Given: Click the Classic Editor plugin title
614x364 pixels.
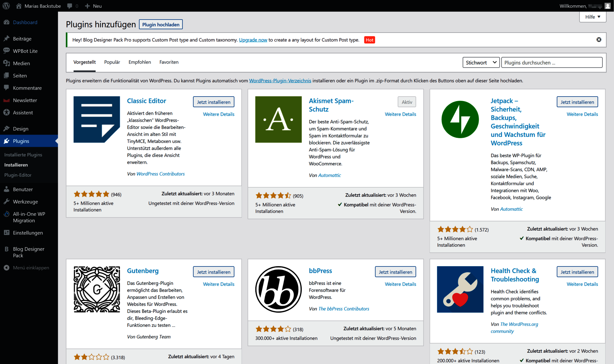Looking at the screenshot, I should (x=146, y=101).
